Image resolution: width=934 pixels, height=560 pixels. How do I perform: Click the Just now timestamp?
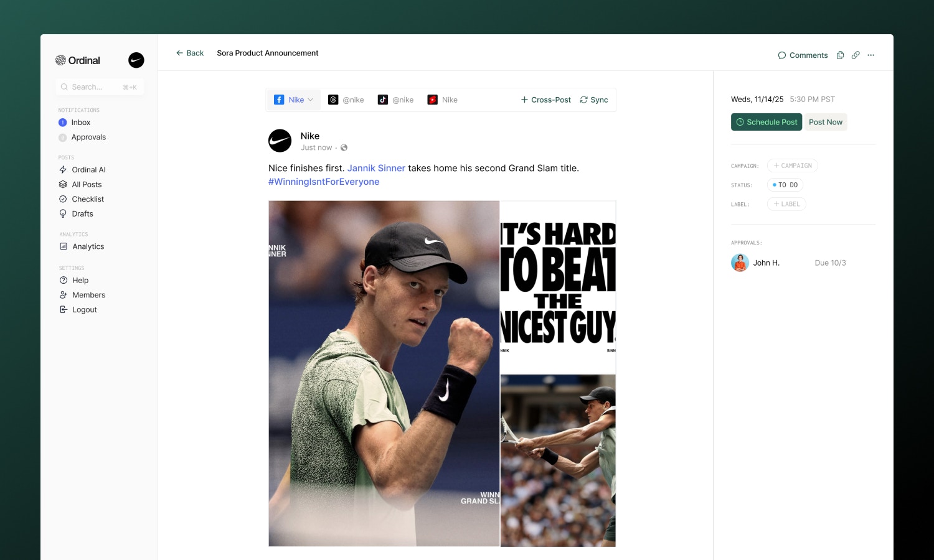[316, 147]
